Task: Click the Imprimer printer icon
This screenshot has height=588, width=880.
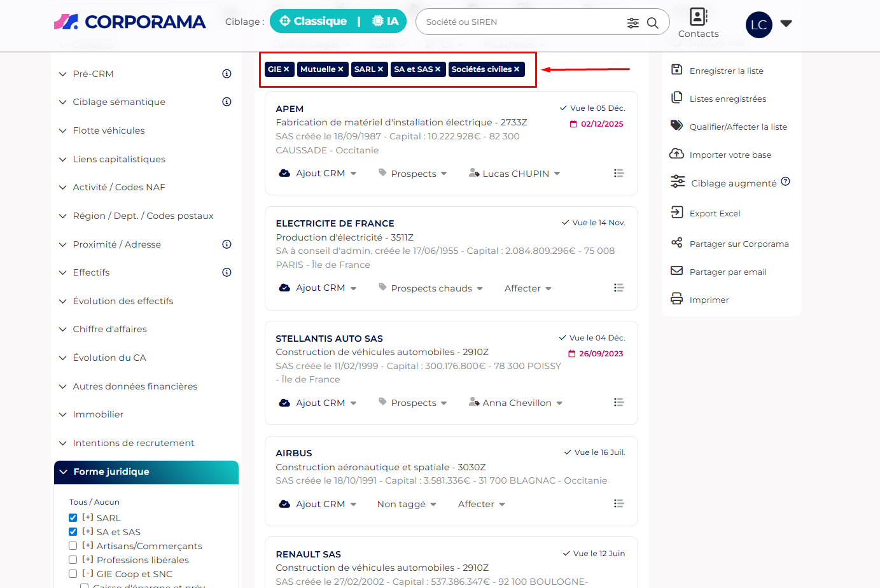Action: click(676, 299)
